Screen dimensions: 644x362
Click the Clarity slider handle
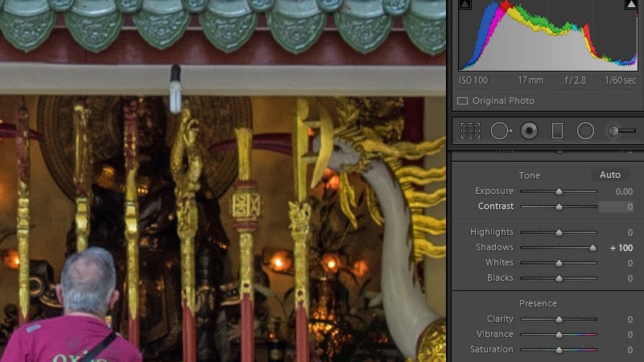tap(559, 319)
